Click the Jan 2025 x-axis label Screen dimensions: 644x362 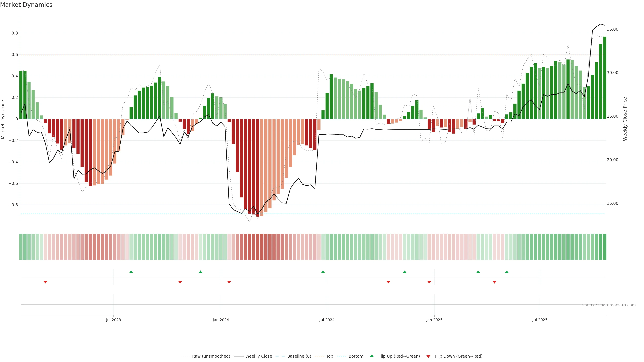tap(434, 320)
